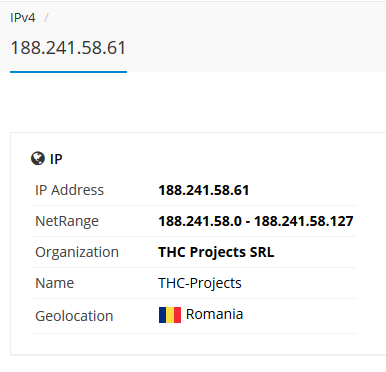
Task: Click the IP Address value 188.241.58.61
Action: click(204, 190)
